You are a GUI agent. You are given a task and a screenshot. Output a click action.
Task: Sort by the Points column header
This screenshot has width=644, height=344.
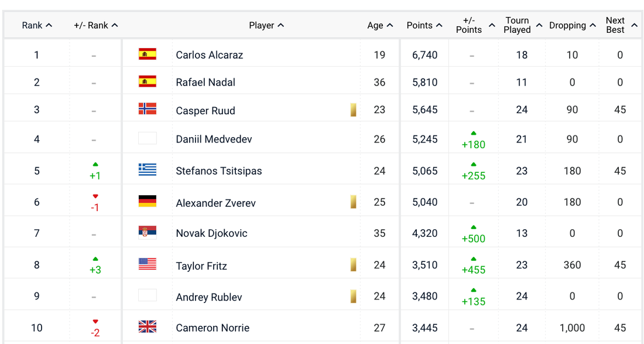(424, 25)
